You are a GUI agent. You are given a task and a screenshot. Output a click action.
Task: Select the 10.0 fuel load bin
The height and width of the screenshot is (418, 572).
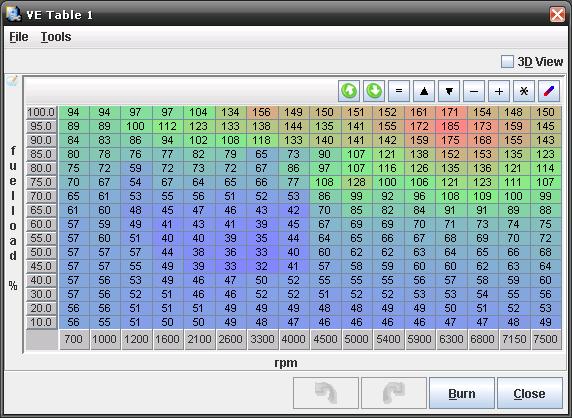(x=41, y=322)
